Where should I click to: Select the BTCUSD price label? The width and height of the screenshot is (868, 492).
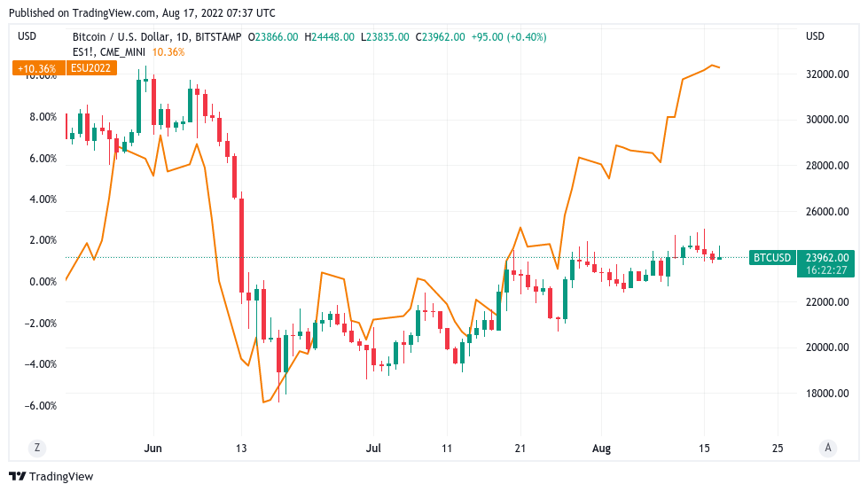[x=772, y=258]
